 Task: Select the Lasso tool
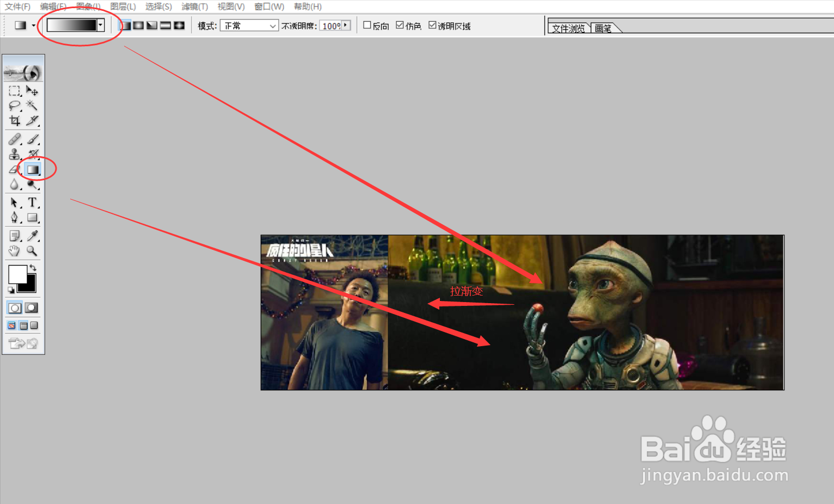point(15,106)
